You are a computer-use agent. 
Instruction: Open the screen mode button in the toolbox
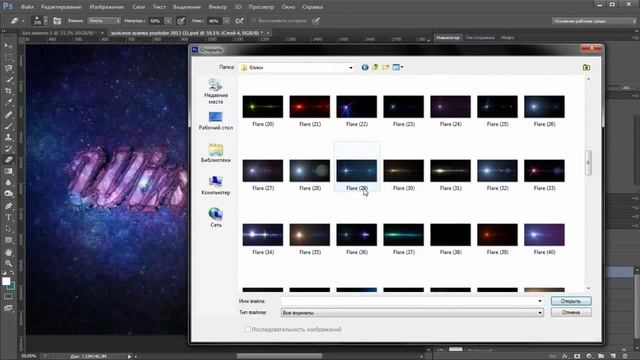click(9, 308)
